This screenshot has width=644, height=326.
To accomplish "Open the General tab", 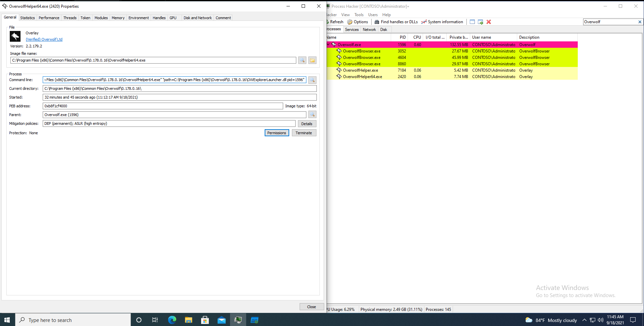I will pos(10,17).
